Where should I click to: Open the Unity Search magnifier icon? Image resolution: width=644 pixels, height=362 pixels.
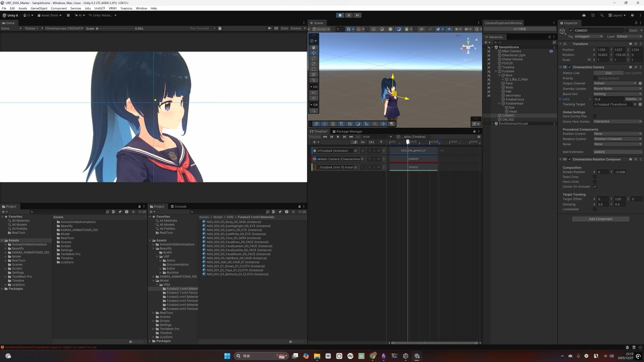(x=601, y=15)
